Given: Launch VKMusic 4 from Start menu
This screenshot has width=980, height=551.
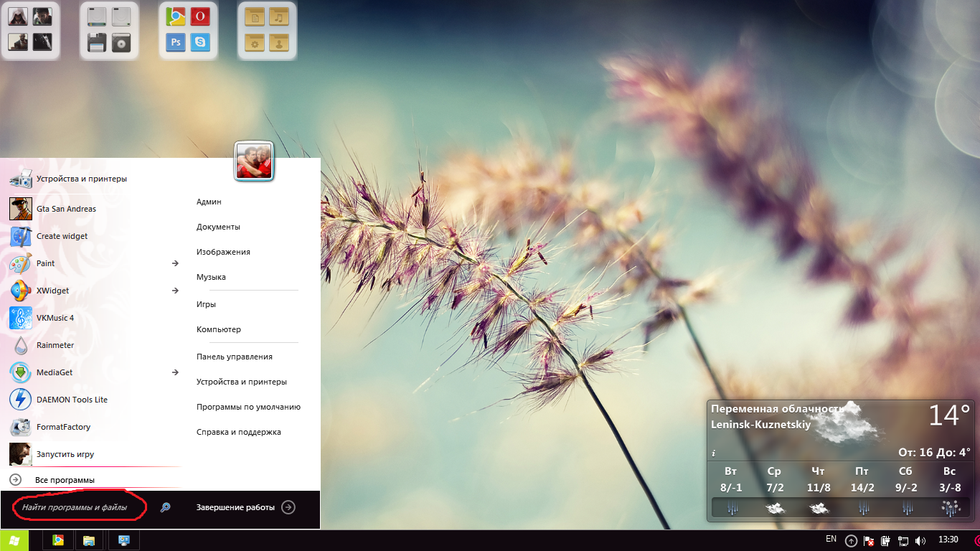Looking at the screenshot, I should 93,318.
